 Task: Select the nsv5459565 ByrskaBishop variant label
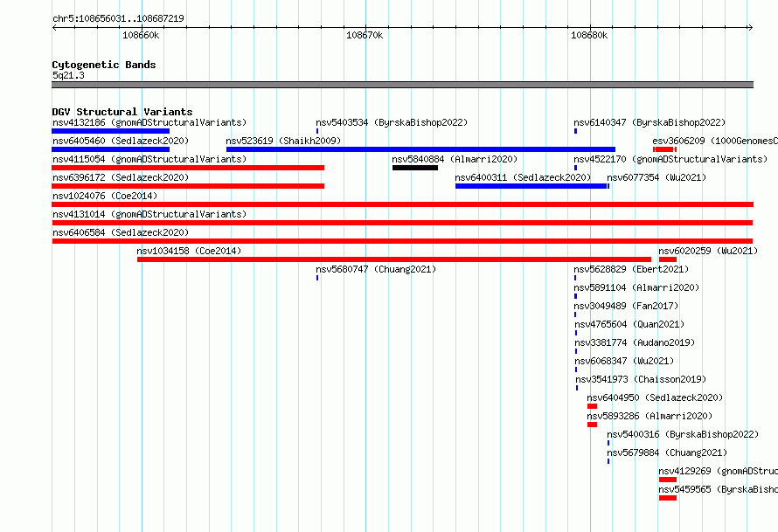[x=718, y=489]
